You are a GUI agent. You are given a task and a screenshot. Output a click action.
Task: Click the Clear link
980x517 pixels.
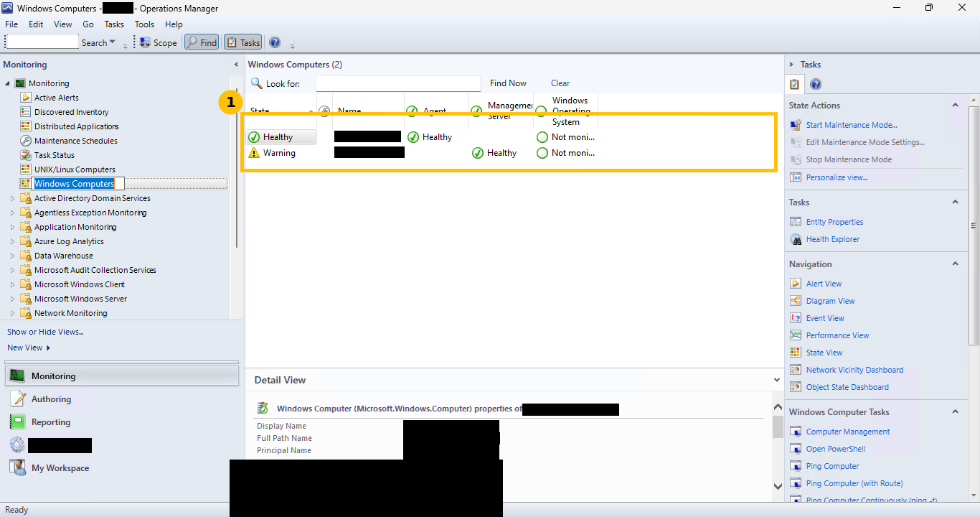(560, 83)
